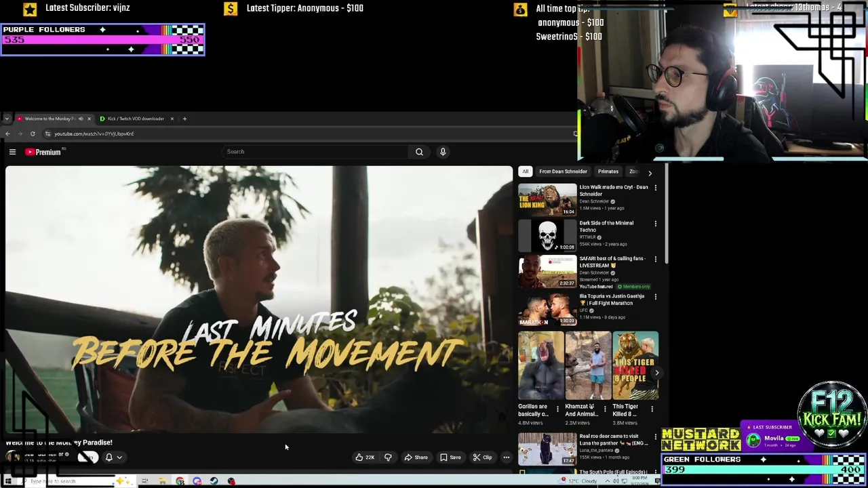
Task: Open a new browser tab with plus
Action: [x=184, y=119]
